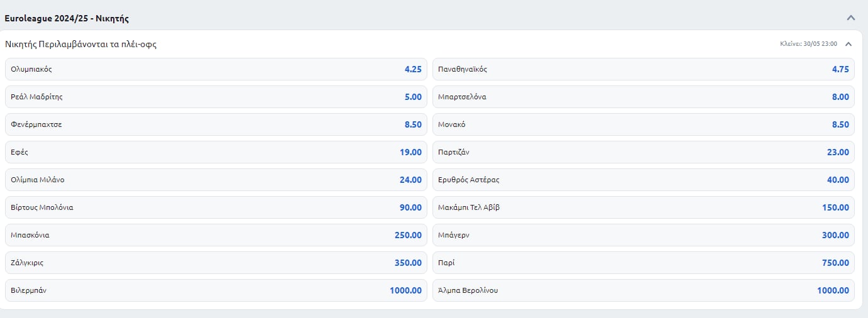The width and height of the screenshot is (868, 318).
Task: Choose Ζάλγκιρις at odds 350.00
Action: 216,263
